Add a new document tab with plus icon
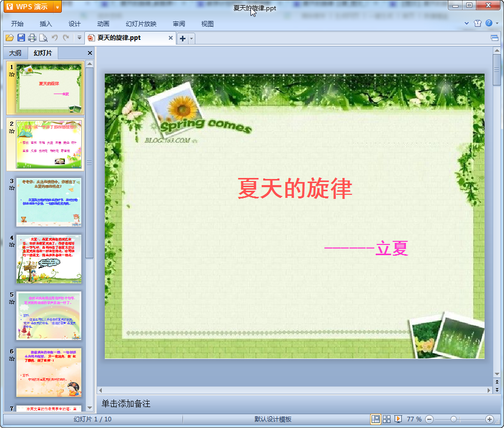This screenshot has height=428, width=504. click(182, 38)
